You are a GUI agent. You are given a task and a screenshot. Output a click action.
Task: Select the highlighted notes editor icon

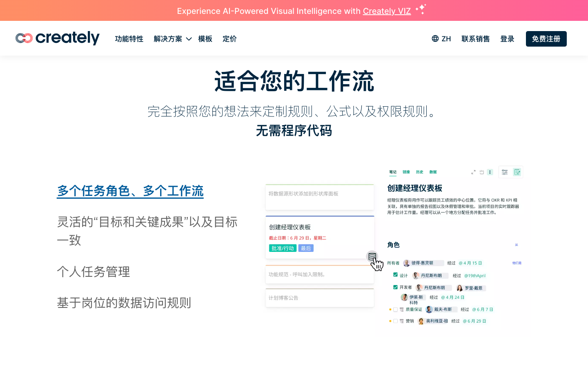point(517,172)
